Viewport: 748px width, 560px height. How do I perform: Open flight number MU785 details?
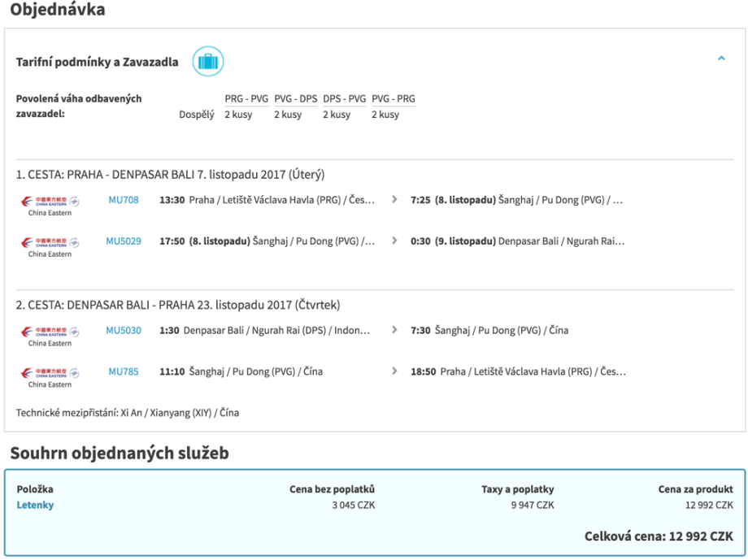(124, 372)
